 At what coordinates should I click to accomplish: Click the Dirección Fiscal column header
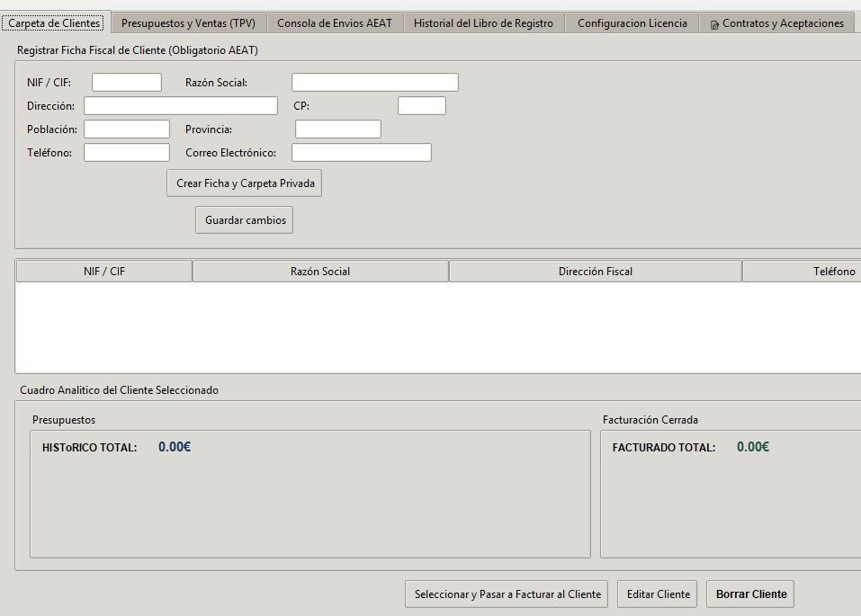point(596,272)
